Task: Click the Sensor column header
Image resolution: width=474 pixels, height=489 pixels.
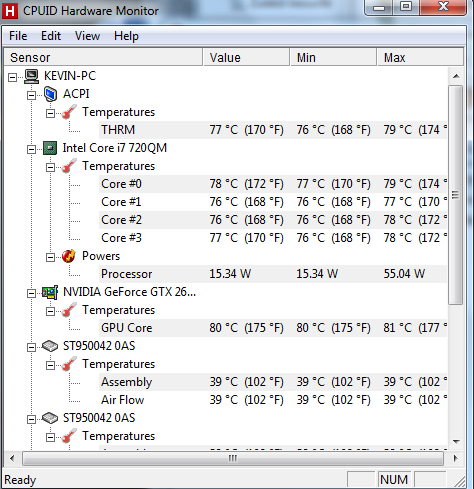Action: 103,57
